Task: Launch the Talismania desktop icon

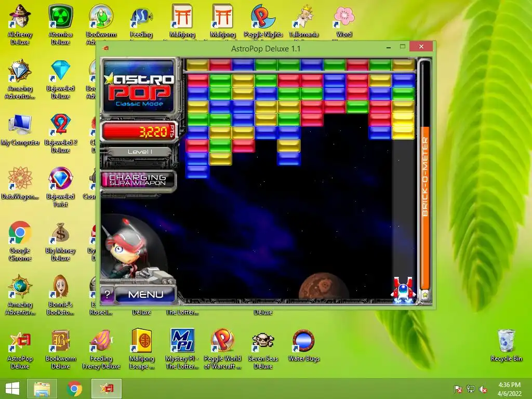Action: [x=303, y=21]
